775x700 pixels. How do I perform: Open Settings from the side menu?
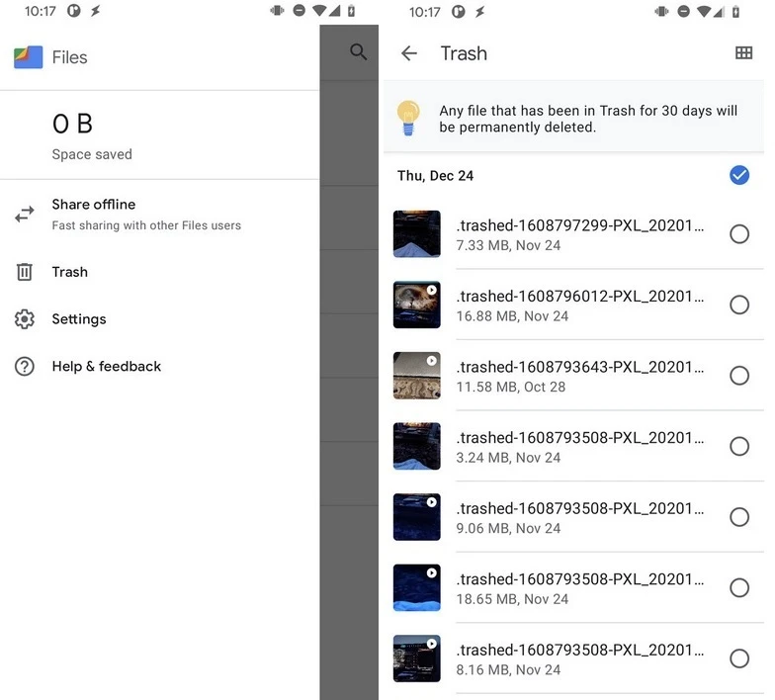(x=79, y=319)
